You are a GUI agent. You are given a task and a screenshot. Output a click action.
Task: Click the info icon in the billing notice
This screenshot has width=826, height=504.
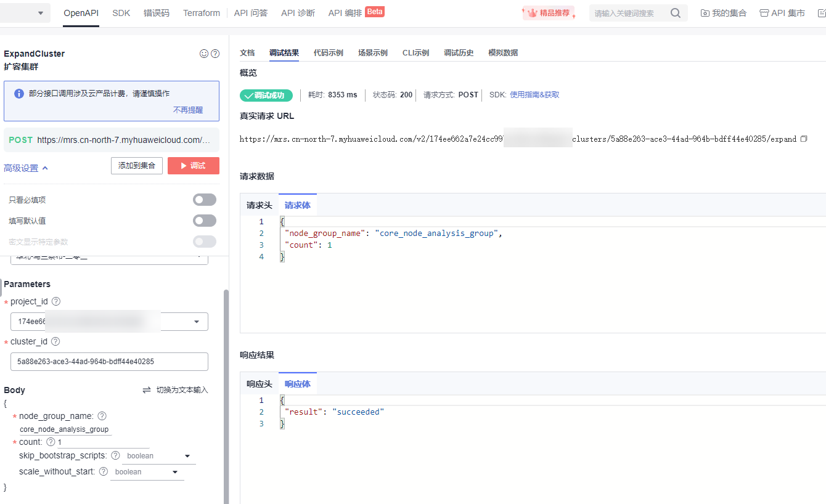[x=19, y=94]
